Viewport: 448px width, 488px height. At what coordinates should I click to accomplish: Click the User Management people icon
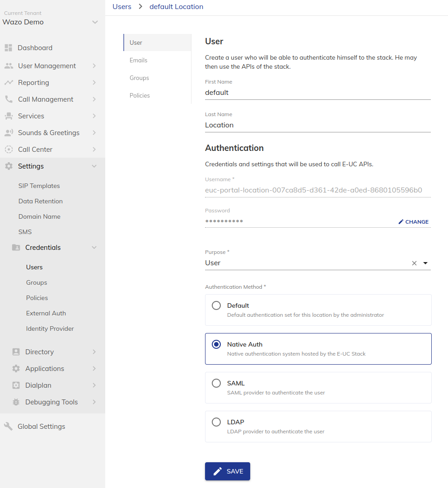point(9,66)
